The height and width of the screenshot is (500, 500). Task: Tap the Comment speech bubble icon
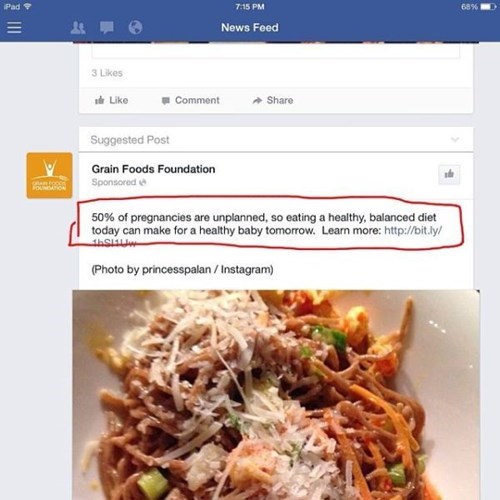click(x=166, y=101)
